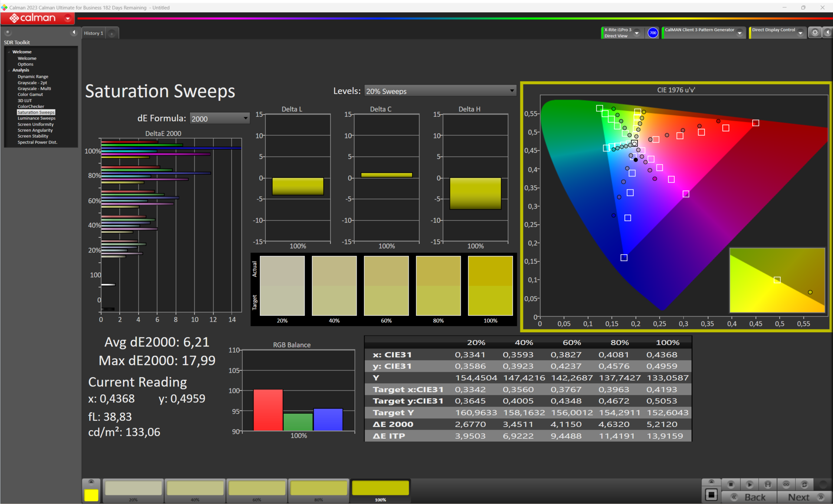
Task: Click the blue 700 meter mode badge
Action: click(653, 33)
